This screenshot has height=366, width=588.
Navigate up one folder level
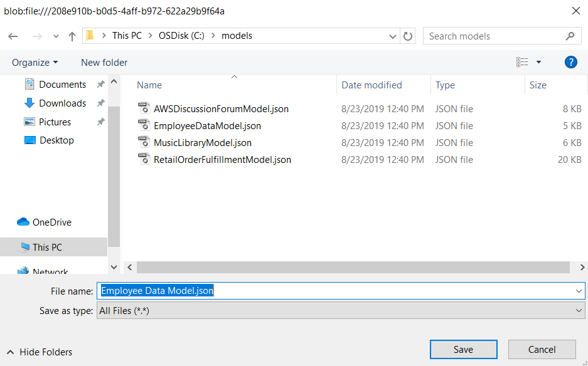pos(72,36)
